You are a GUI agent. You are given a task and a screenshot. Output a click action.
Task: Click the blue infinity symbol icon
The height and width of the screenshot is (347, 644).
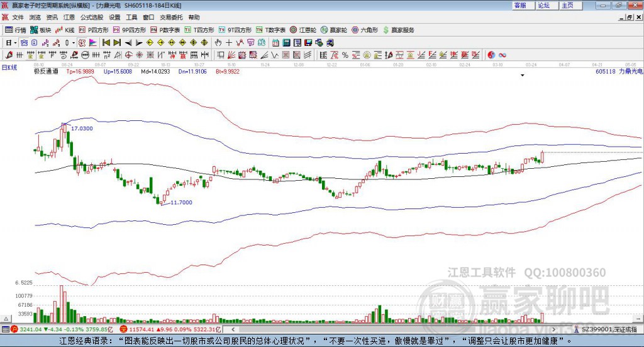click(x=502, y=55)
